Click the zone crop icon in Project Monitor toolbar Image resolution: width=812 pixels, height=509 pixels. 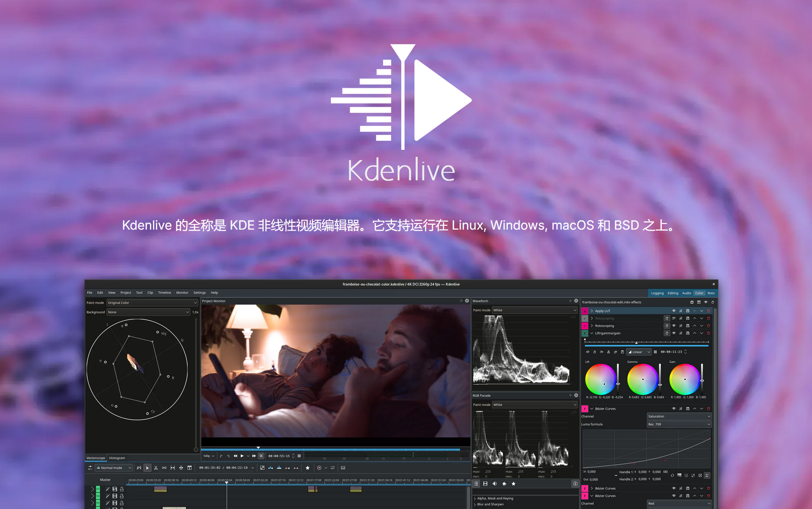[x=262, y=455]
